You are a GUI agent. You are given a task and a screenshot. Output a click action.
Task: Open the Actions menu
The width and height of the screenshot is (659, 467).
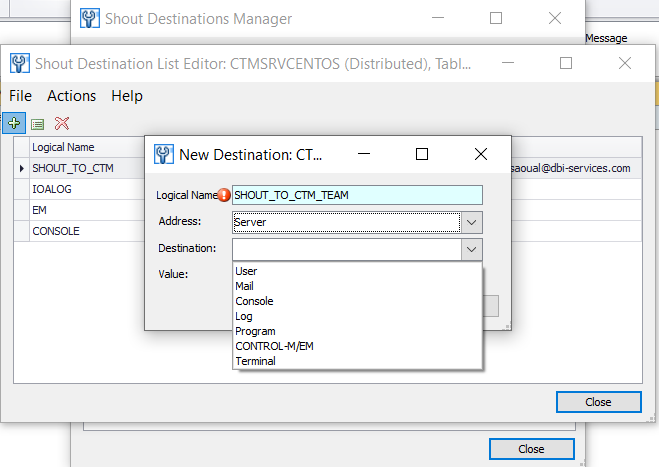pyautogui.click(x=71, y=96)
